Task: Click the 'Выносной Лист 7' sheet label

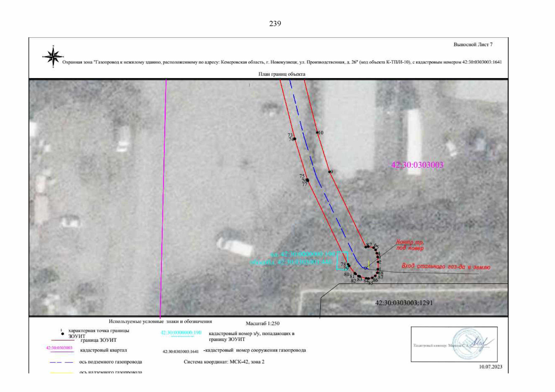Action: [x=473, y=44]
